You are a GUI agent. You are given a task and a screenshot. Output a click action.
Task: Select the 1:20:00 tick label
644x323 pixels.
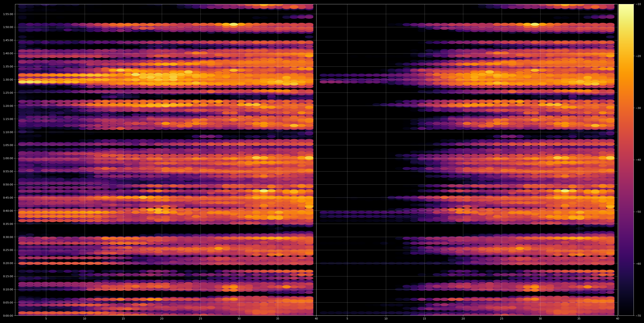tap(8, 106)
